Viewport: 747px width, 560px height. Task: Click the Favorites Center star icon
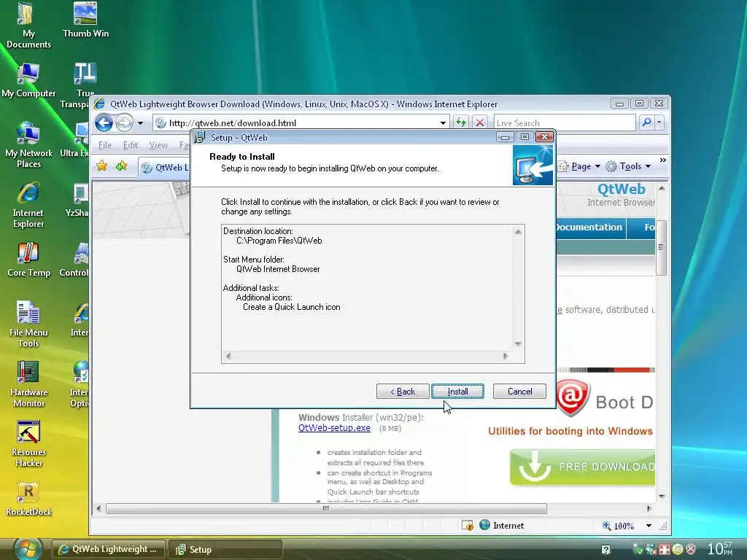[x=101, y=166]
